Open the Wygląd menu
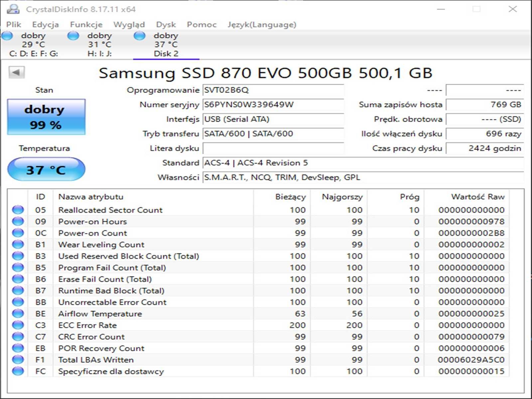 [129, 25]
